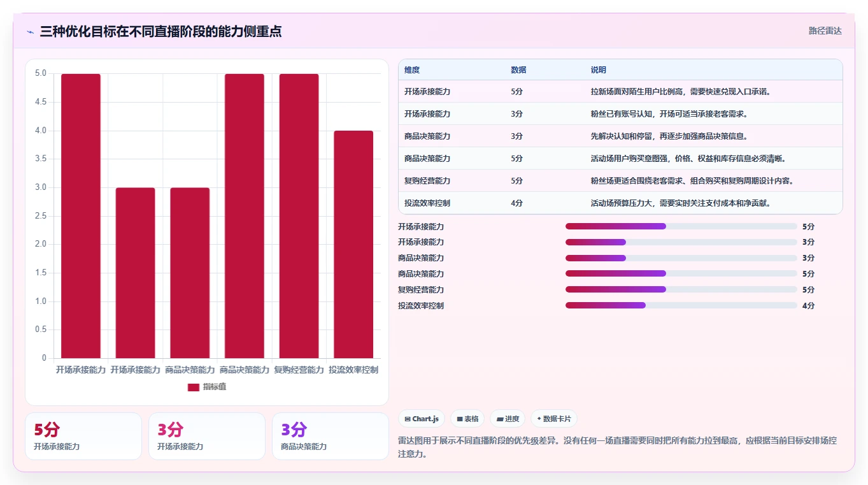Click the 维度 column header
The height and width of the screenshot is (485, 868).
pyautogui.click(x=412, y=70)
